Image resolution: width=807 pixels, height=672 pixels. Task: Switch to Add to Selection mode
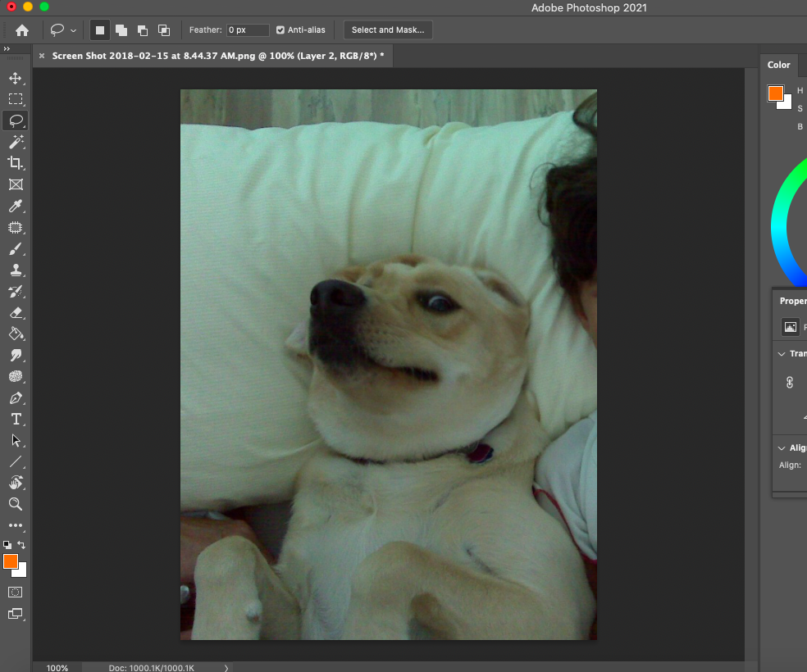121,30
